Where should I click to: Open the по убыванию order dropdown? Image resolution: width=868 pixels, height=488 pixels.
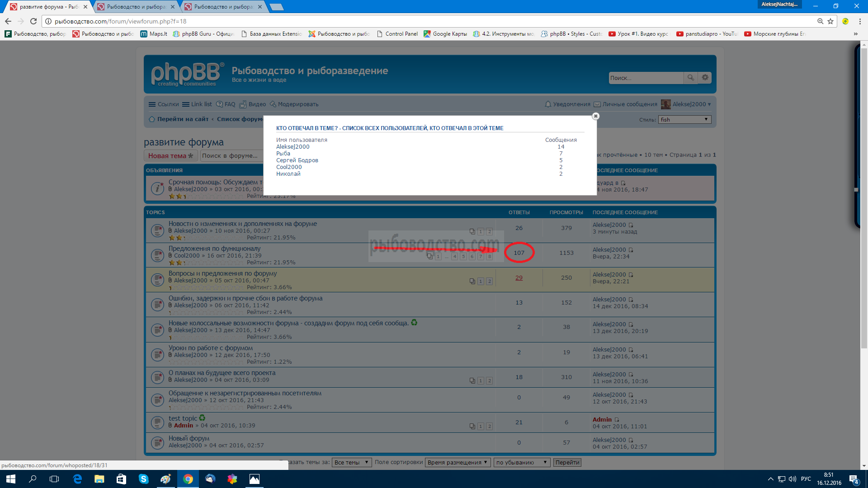coord(522,463)
